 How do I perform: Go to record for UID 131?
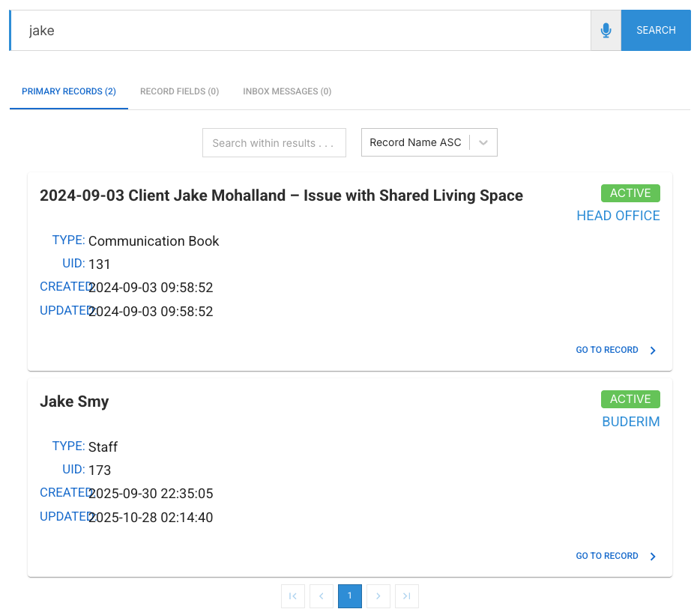(x=607, y=350)
